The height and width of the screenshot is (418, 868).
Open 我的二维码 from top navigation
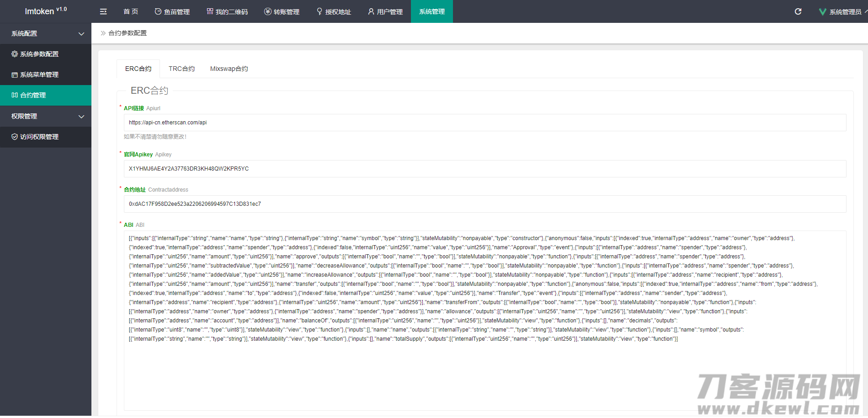point(227,11)
